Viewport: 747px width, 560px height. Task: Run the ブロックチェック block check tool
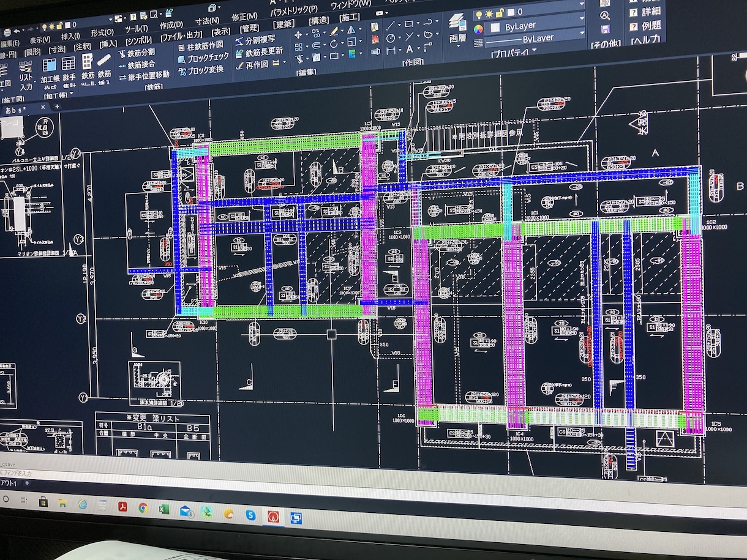tap(203, 57)
